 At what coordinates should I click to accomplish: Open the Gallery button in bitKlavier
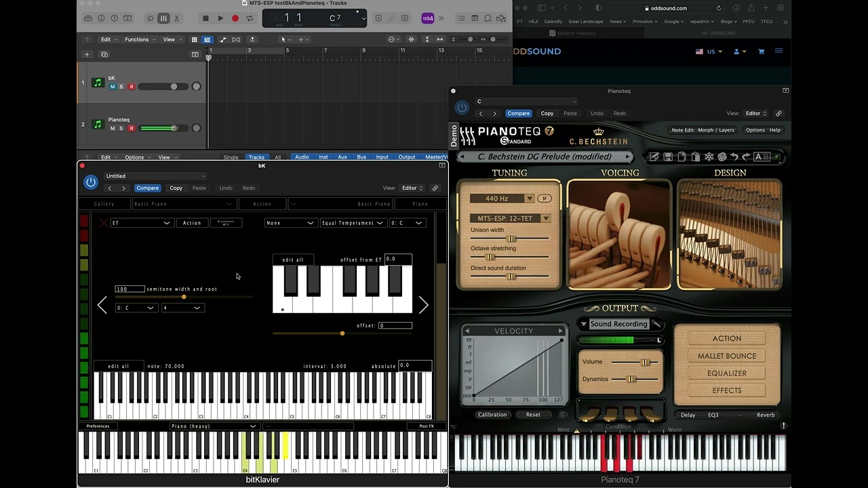point(104,203)
